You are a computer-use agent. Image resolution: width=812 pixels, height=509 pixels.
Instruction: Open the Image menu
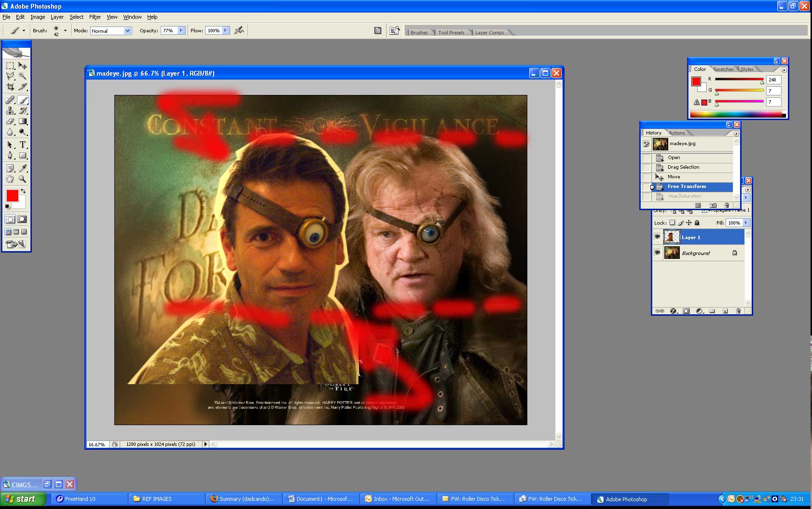coord(38,17)
